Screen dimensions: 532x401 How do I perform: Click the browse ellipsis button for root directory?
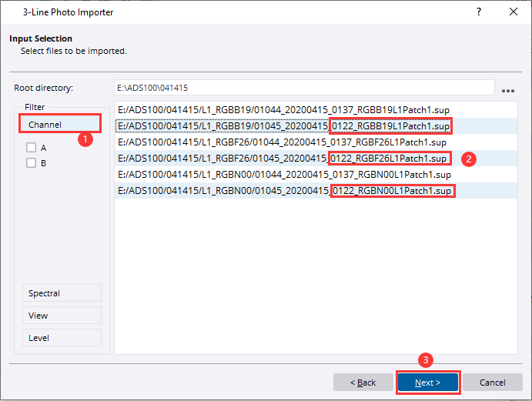(x=507, y=89)
